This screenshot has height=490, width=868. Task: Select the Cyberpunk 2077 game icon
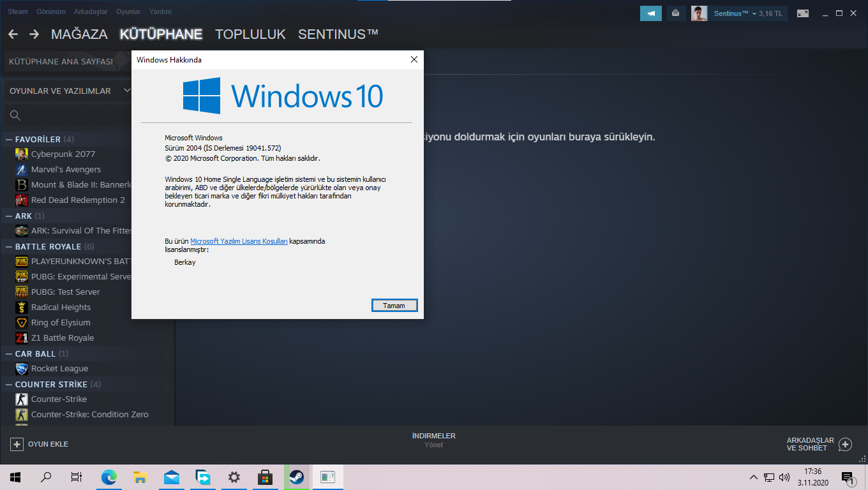pyautogui.click(x=22, y=154)
